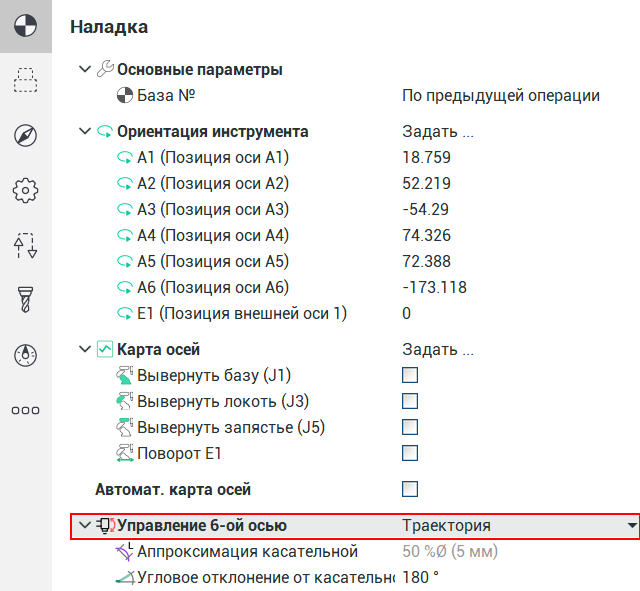This screenshot has width=640, height=591.
Task: Click Задать ... next to Ориентация инструмента
Action: click(437, 132)
